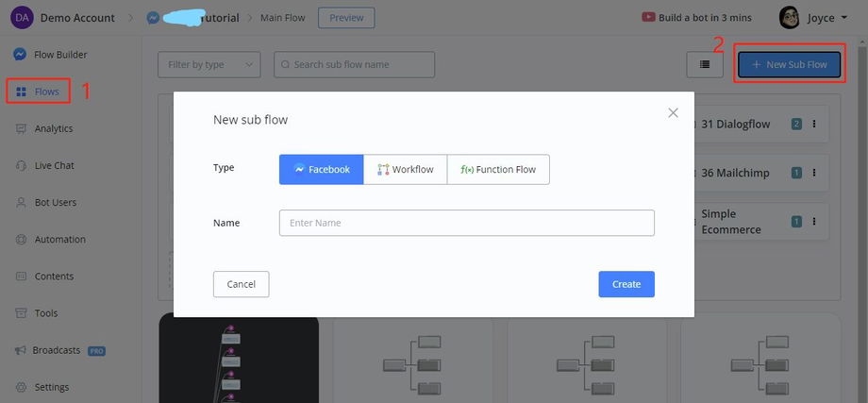Open Build a bot in 3 mins link

click(x=705, y=18)
